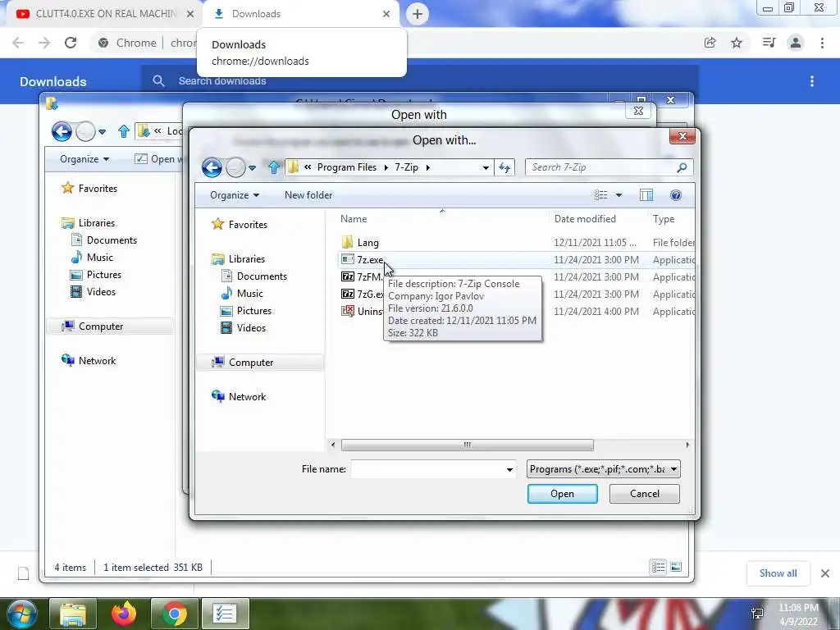This screenshot has height=630, width=840.
Task: Click the up-folder arrow in Open with dialog
Action: click(274, 167)
